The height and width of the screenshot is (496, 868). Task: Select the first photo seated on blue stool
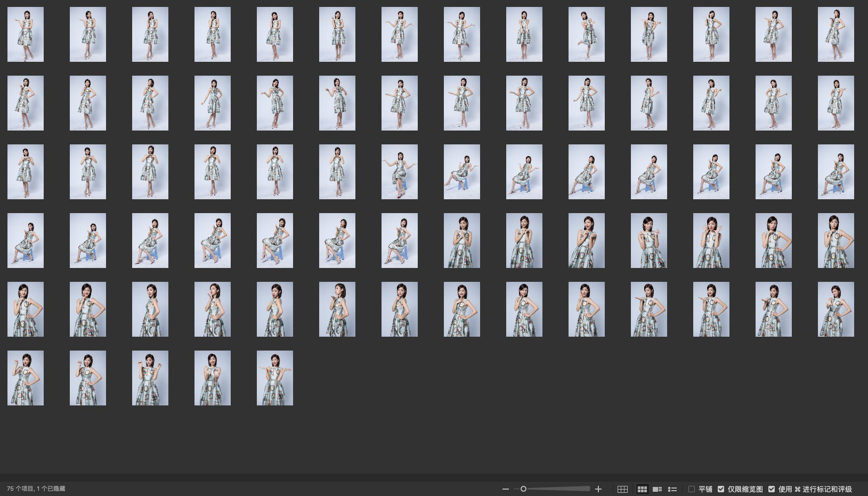pyautogui.click(x=400, y=172)
